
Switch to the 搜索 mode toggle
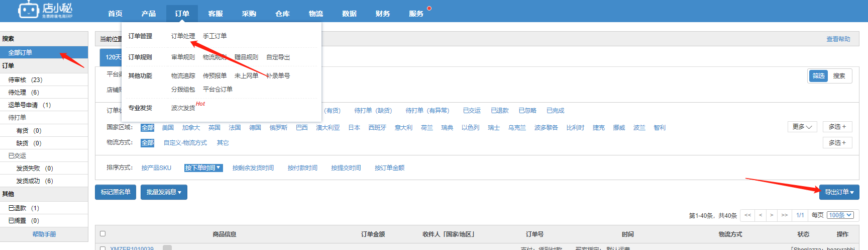(x=839, y=76)
